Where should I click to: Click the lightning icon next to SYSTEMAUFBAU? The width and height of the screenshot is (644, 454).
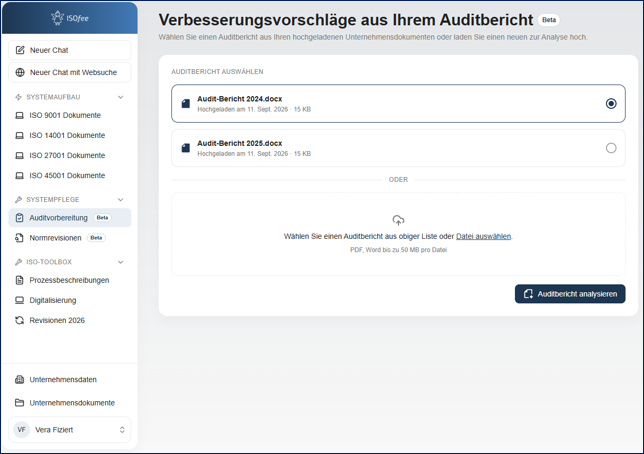tap(18, 97)
